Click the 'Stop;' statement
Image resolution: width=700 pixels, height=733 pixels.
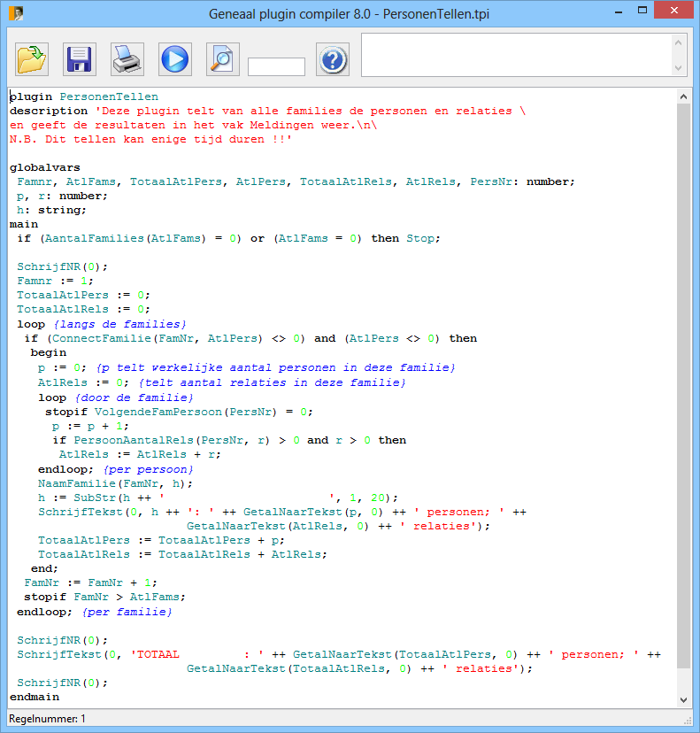pos(423,238)
